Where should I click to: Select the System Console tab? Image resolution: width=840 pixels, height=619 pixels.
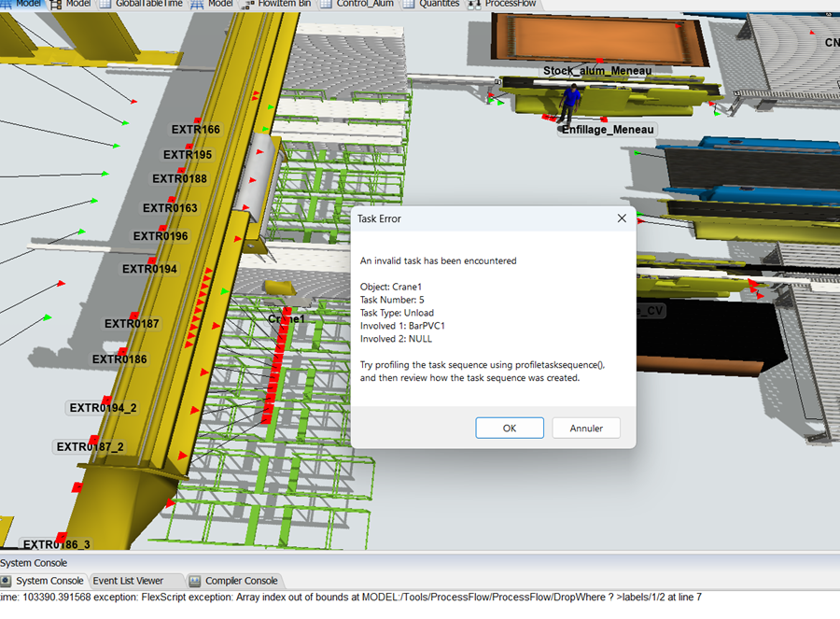point(49,581)
